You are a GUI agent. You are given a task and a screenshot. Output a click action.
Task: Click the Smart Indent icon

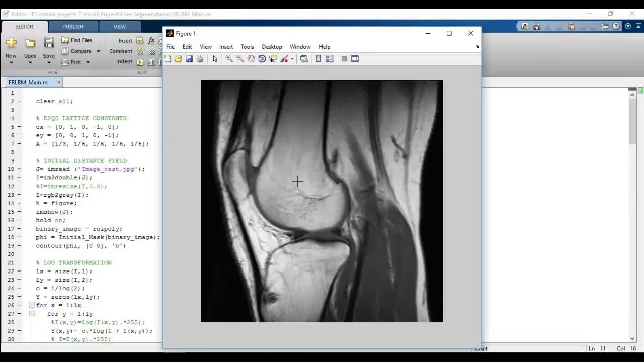point(140,62)
